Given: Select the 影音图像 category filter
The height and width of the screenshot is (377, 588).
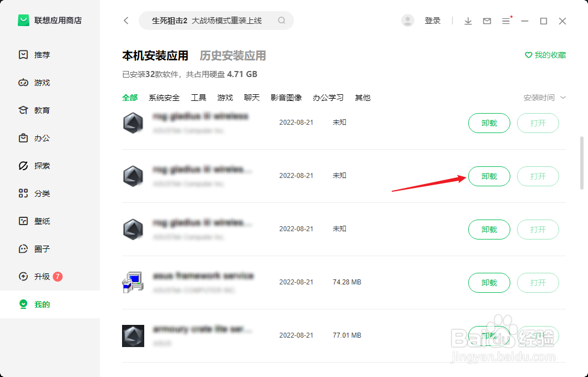Looking at the screenshot, I should 286,98.
